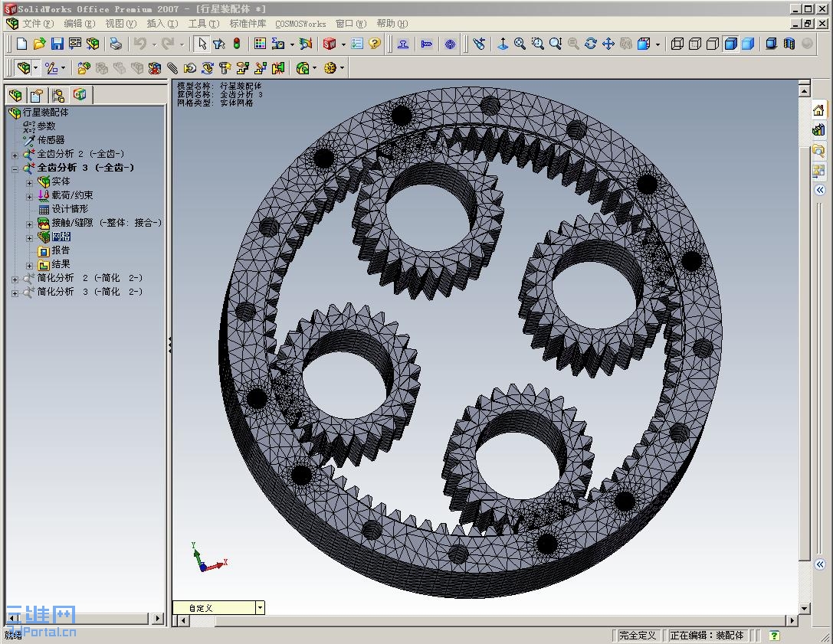Open the 视图(V) menu
This screenshot has height=644, width=833.
tap(120, 24)
